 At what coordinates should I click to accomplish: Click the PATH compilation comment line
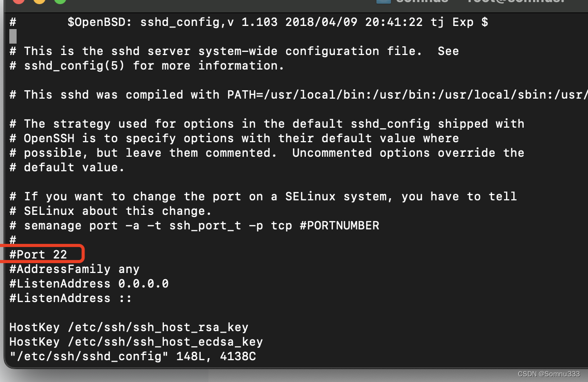point(290,94)
